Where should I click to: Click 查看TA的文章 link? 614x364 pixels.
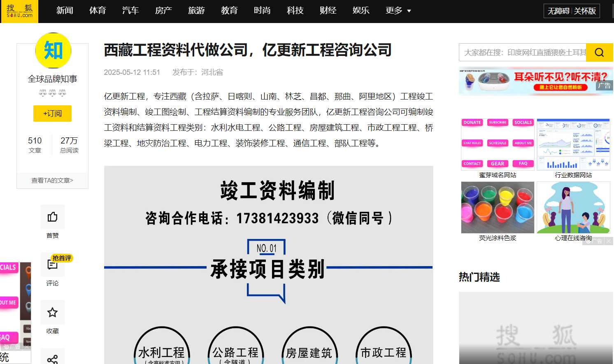[52, 180]
